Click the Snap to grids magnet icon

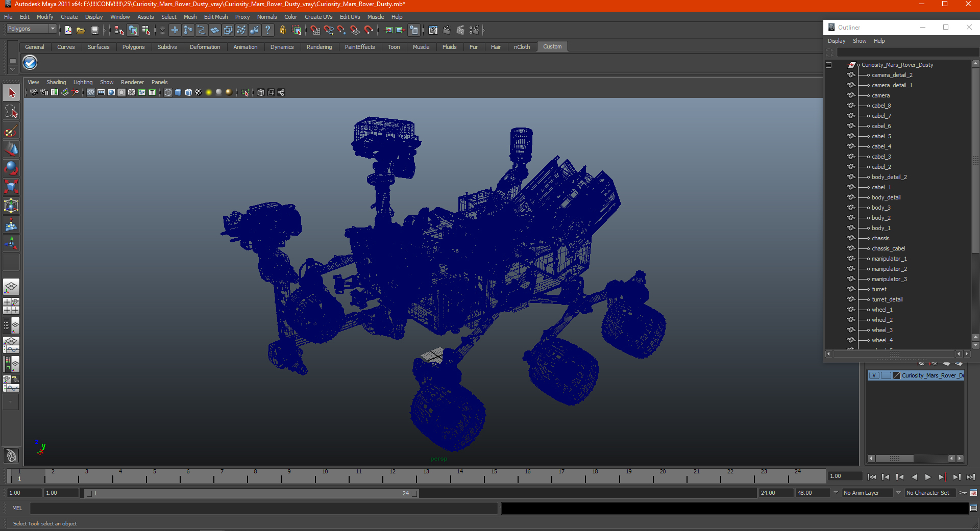coord(315,30)
